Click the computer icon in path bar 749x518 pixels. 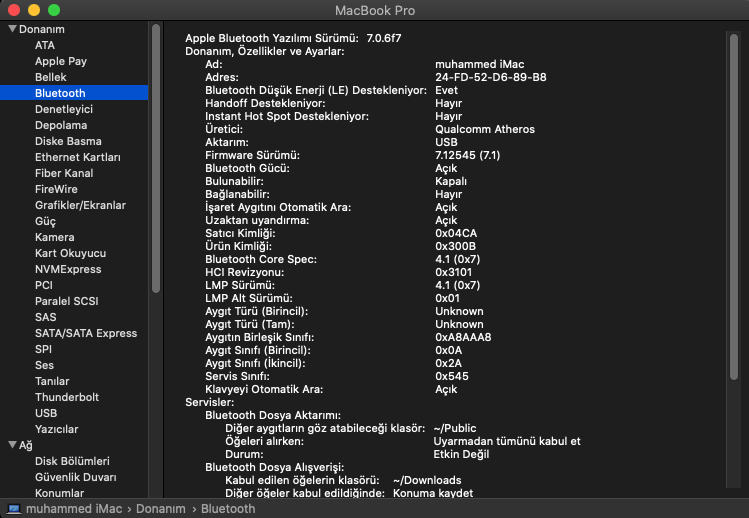14,508
